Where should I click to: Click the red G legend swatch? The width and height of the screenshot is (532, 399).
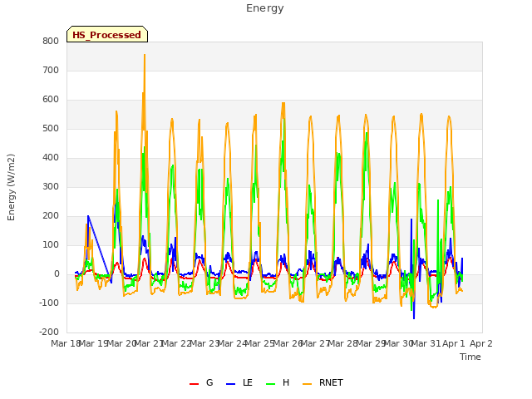pos(194,384)
